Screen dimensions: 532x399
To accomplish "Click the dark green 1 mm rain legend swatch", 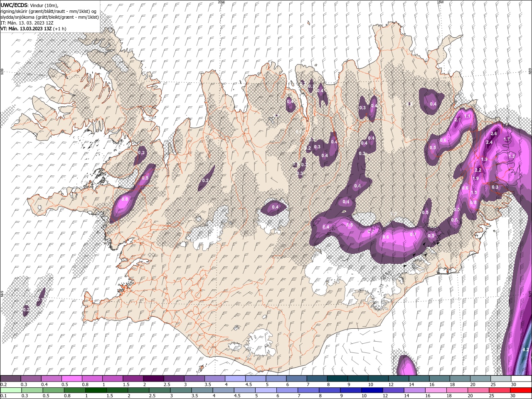I will [96, 390].
